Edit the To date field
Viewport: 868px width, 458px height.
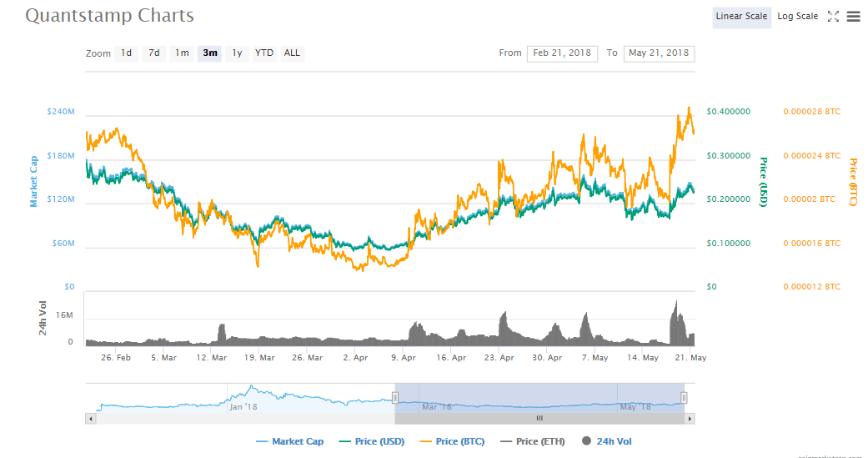[x=659, y=53]
